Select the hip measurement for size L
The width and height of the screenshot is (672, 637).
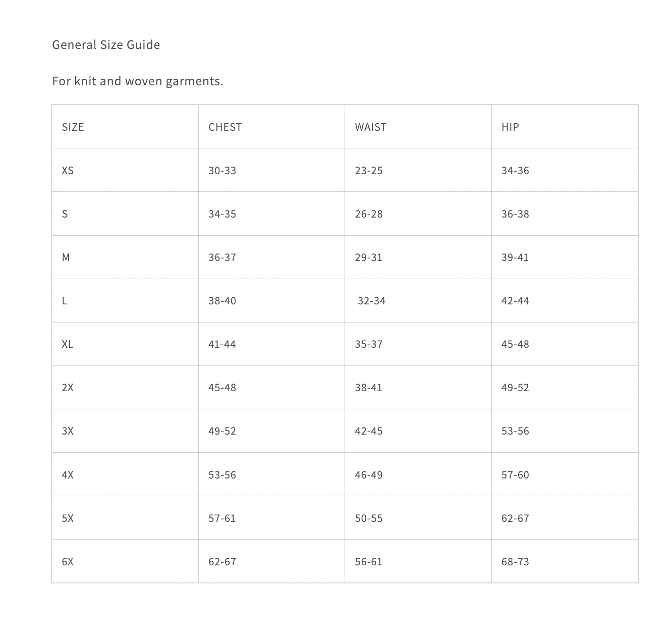(x=515, y=301)
